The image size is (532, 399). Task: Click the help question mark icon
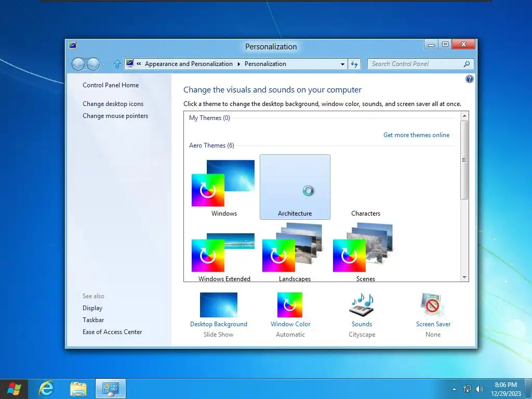click(x=469, y=79)
